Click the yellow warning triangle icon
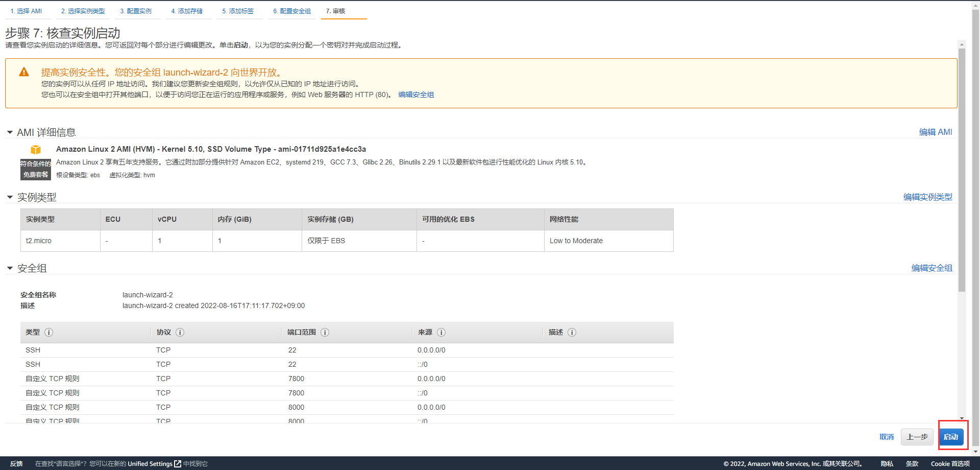Image resolution: width=980 pixels, height=470 pixels. [24, 72]
